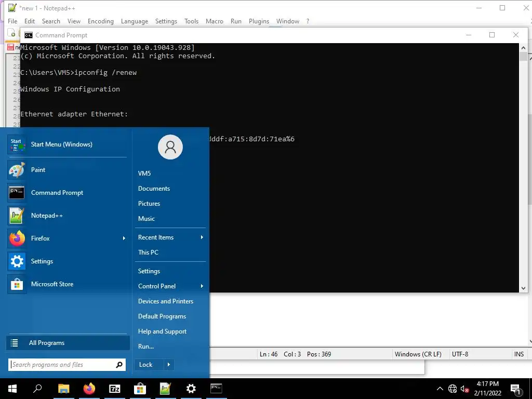Screen dimensions: 532x399
Task: Click the Start Menu (Windows) entry
Action: pos(67,144)
